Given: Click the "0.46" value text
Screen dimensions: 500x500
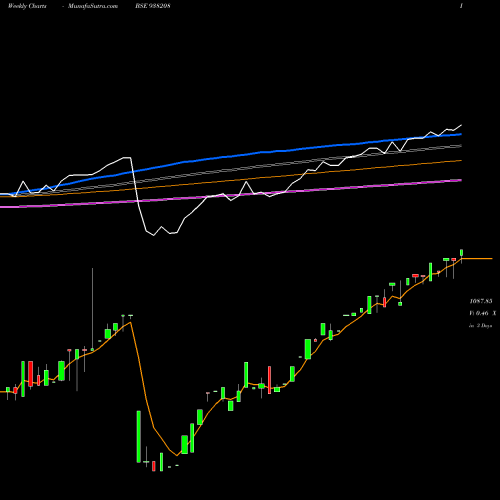Looking at the screenshot, I should coord(482,313).
